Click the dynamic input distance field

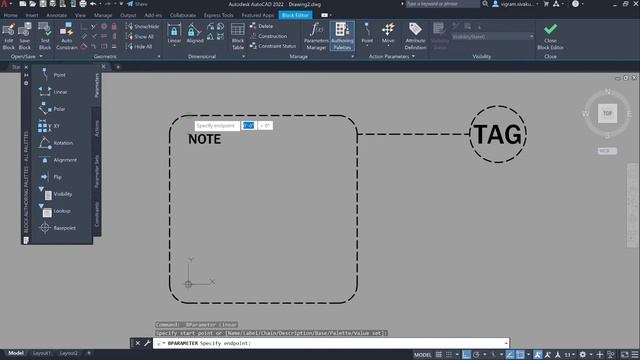click(x=249, y=126)
